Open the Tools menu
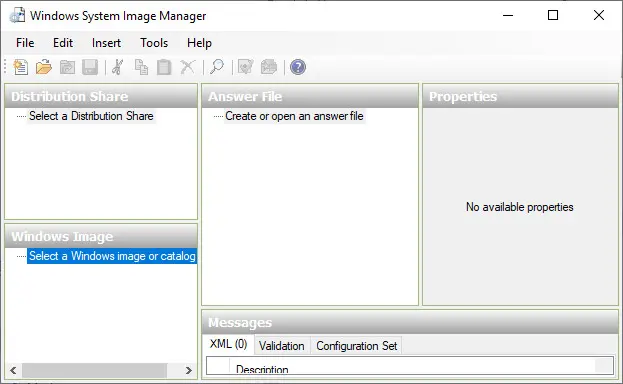 click(x=154, y=43)
